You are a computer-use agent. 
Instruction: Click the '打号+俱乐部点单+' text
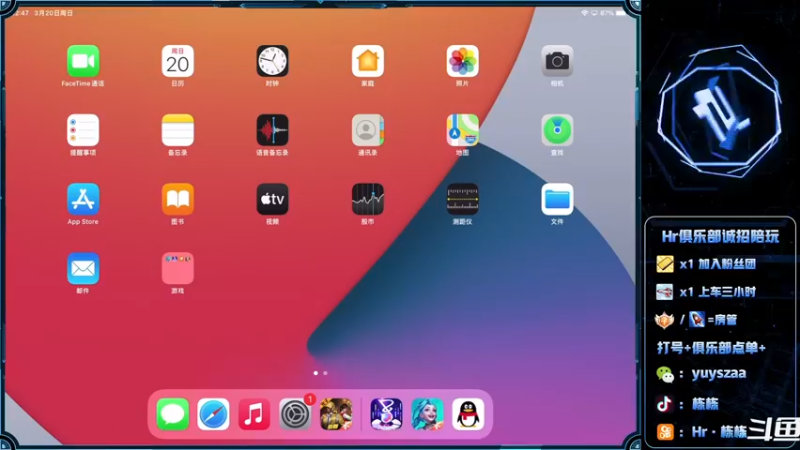[x=711, y=348]
